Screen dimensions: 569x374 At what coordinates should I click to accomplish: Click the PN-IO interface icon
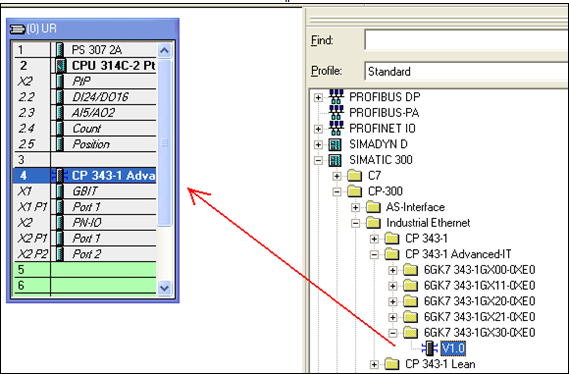[x=60, y=222]
